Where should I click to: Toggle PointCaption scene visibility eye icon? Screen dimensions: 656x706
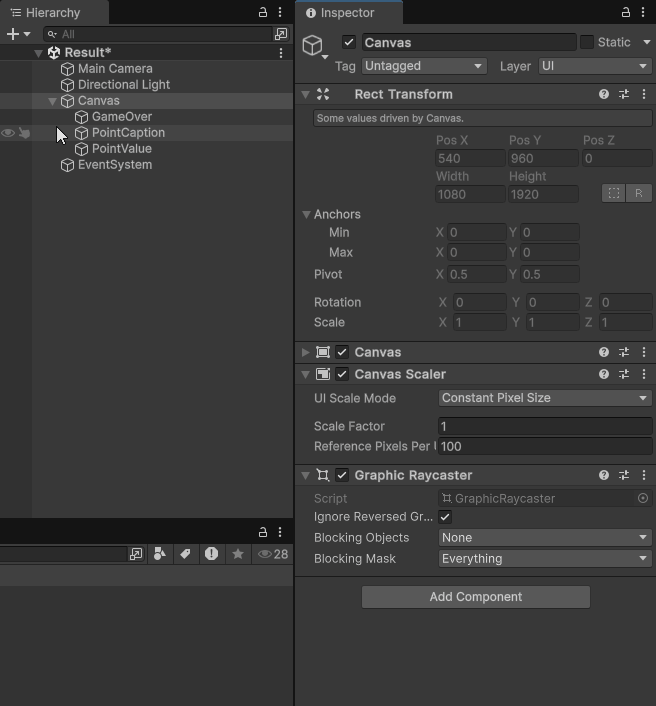[8, 133]
